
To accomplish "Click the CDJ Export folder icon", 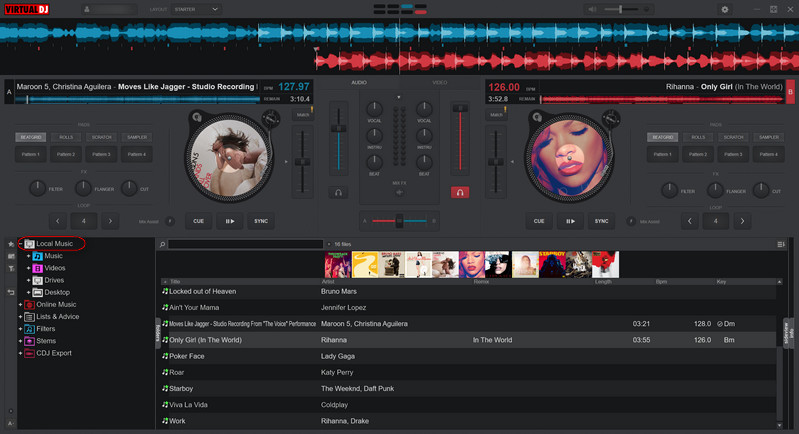I will (30, 354).
